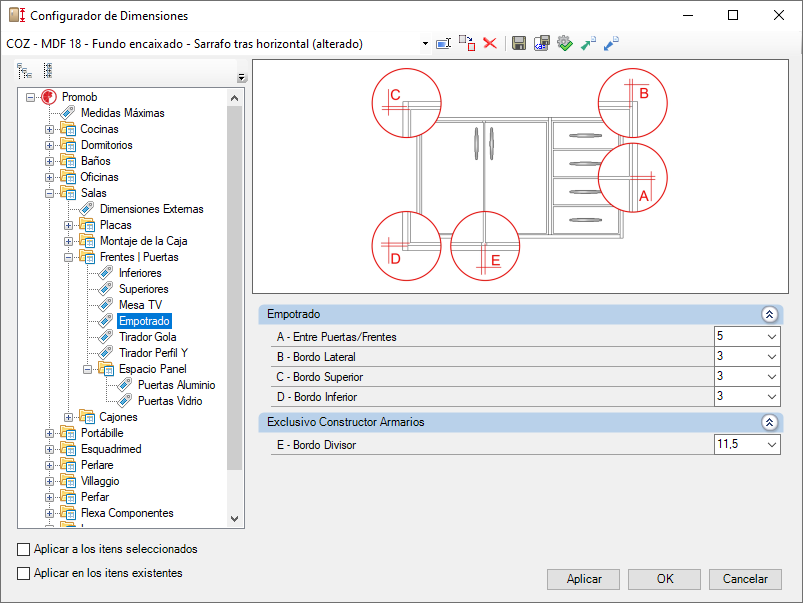803x603 pixels.
Task: Click the Cajones folder icon
Action: point(87,417)
